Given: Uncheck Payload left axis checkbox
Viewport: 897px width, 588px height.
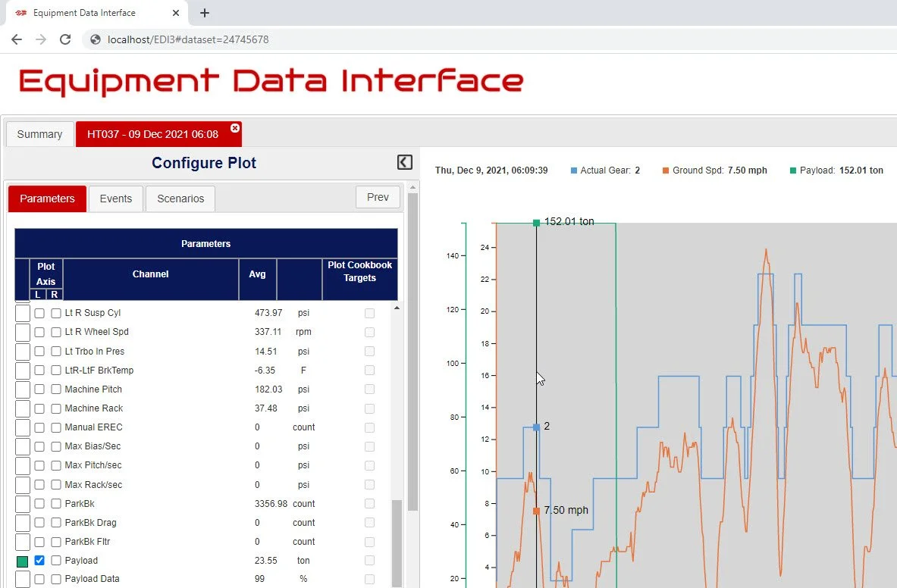Looking at the screenshot, I should click(x=39, y=561).
